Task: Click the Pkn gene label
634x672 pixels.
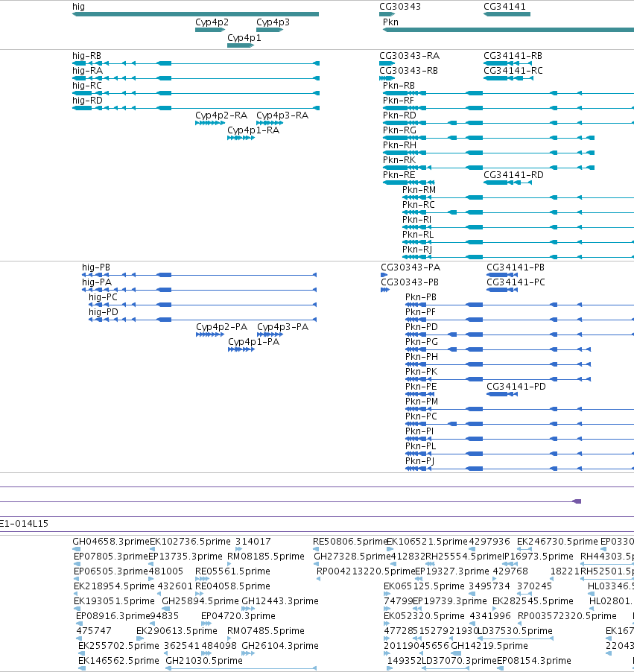Action: 390,22
